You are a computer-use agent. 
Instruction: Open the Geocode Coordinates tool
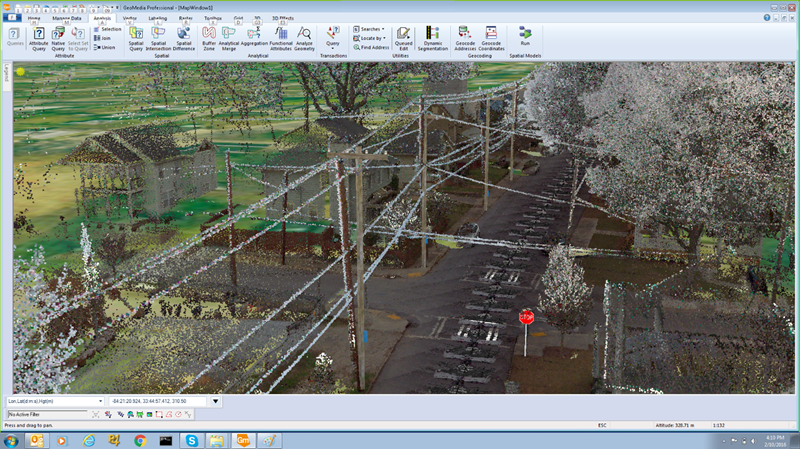pos(491,39)
